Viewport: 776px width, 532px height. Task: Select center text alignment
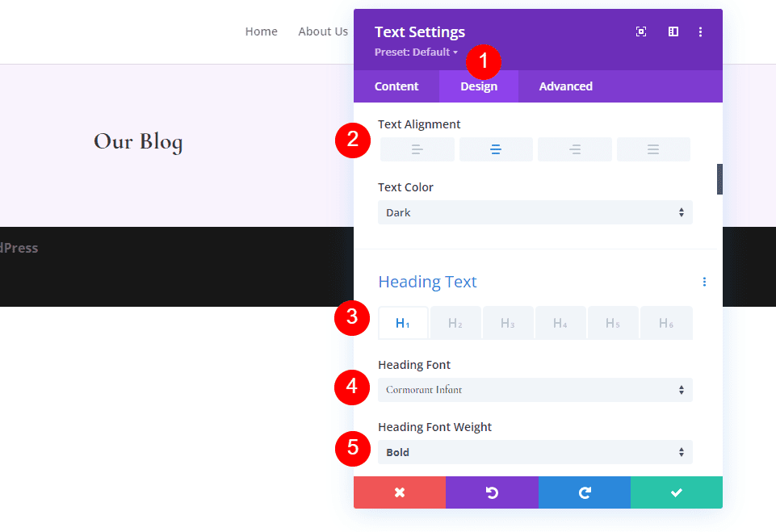[x=495, y=149]
